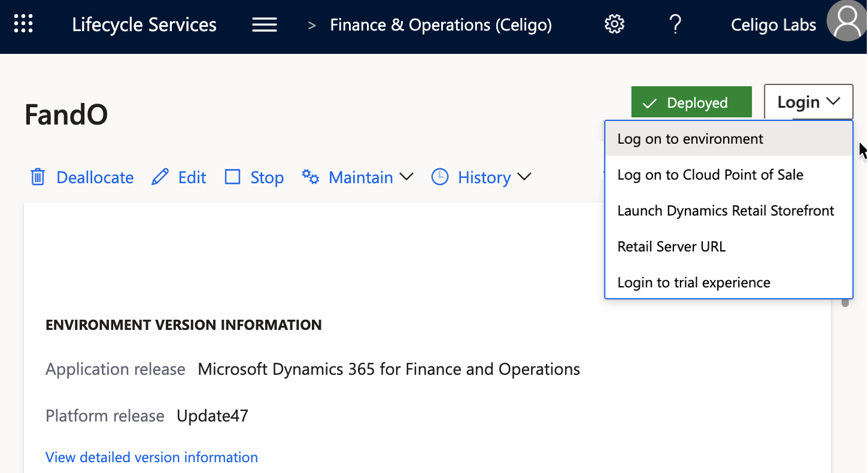Expand the Maintain dropdown chevron
Screen dimensions: 868x473
406,177
